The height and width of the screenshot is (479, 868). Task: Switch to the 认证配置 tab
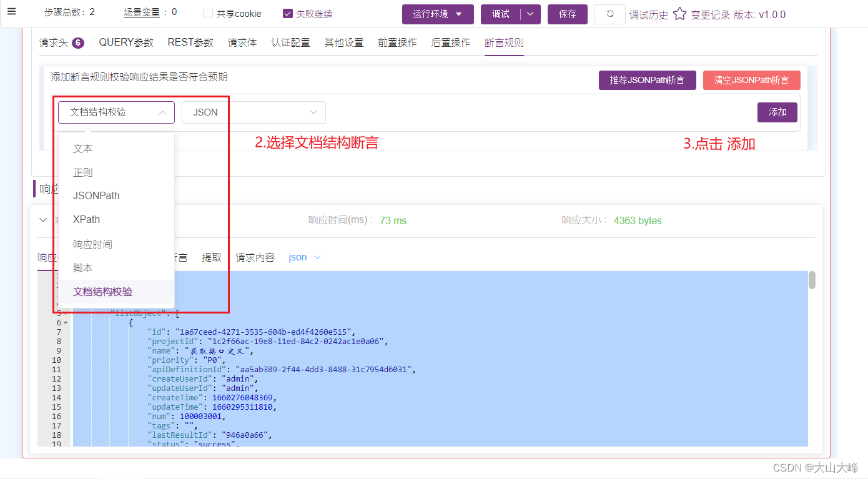(x=290, y=42)
